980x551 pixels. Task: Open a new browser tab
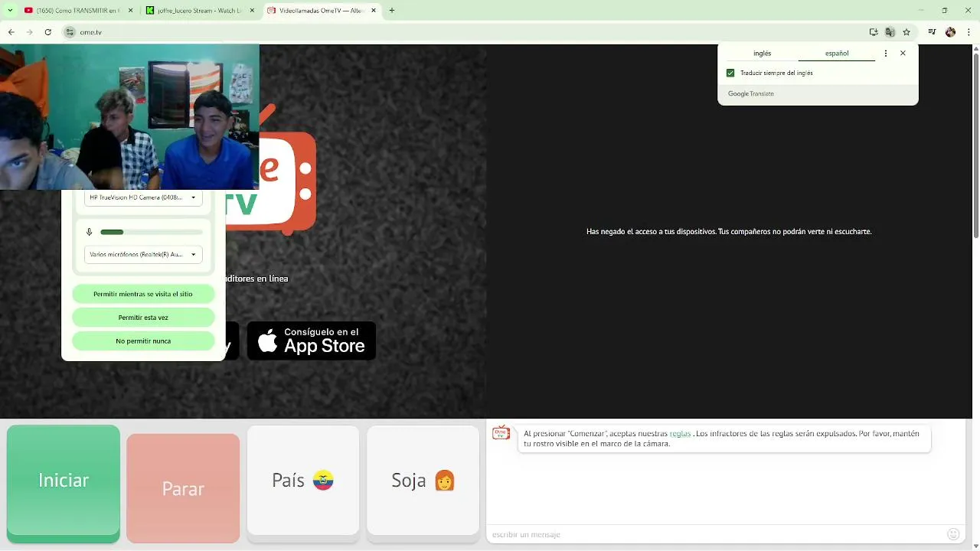click(392, 11)
